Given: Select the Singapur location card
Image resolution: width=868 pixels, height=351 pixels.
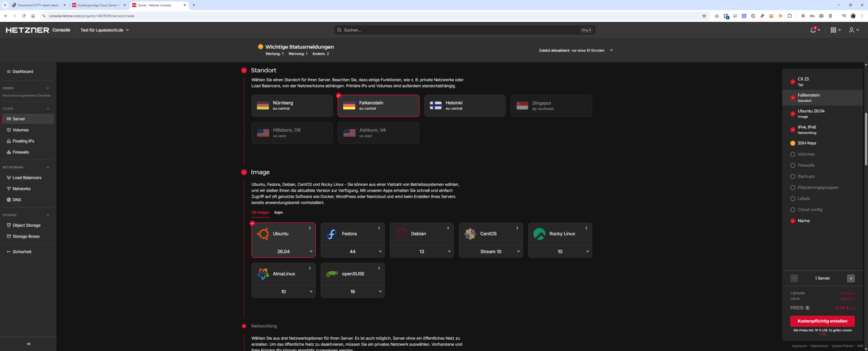Looking at the screenshot, I should click(551, 106).
